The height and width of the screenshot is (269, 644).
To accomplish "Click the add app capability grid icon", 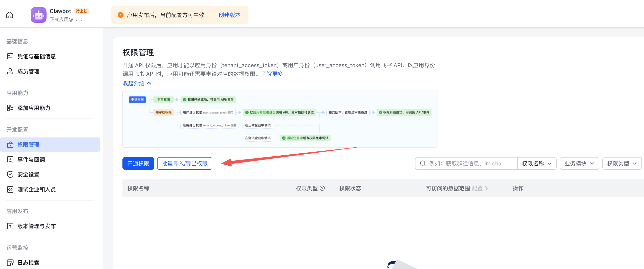I will (10, 108).
